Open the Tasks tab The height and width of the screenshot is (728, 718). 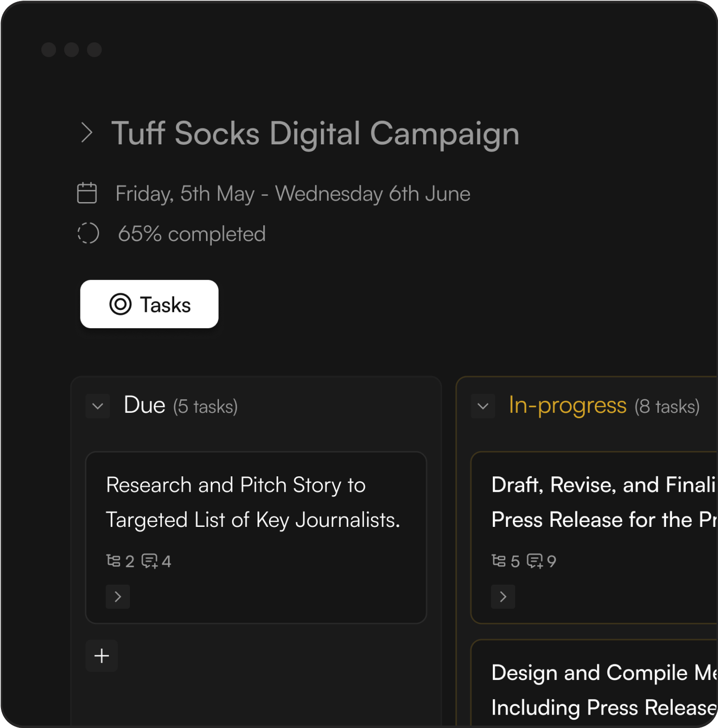pyautogui.click(x=149, y=305)
